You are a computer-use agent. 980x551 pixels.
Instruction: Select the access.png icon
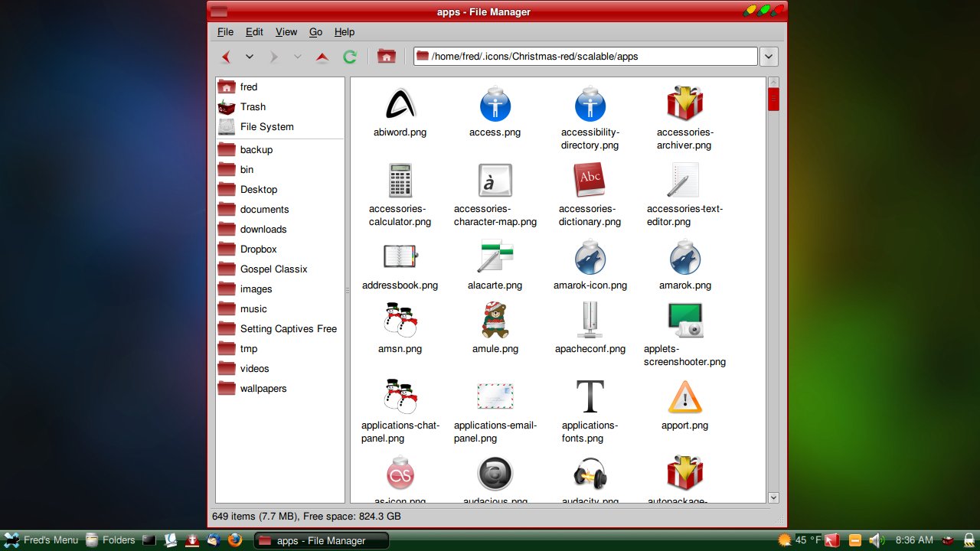[495, 104]
